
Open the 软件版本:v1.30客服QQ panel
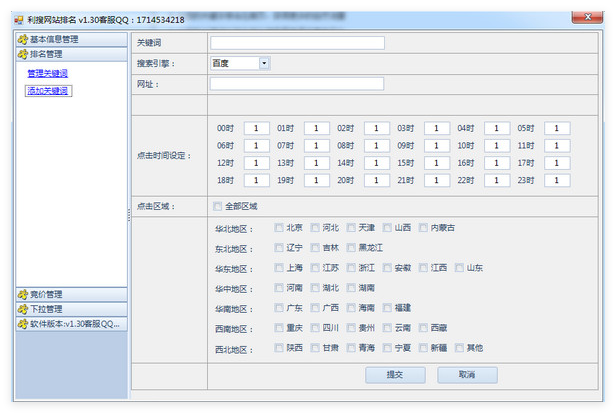click(72, 324)
